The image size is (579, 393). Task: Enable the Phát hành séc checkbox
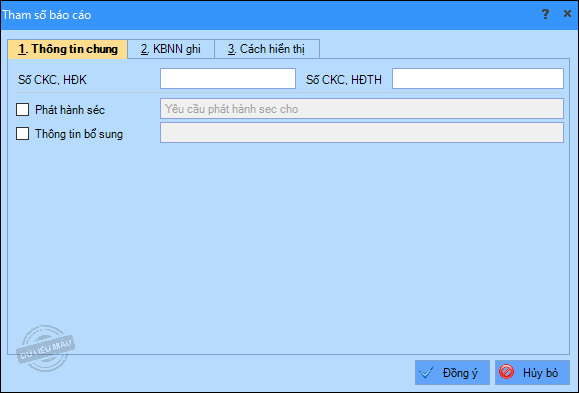[x=23, y=109]
